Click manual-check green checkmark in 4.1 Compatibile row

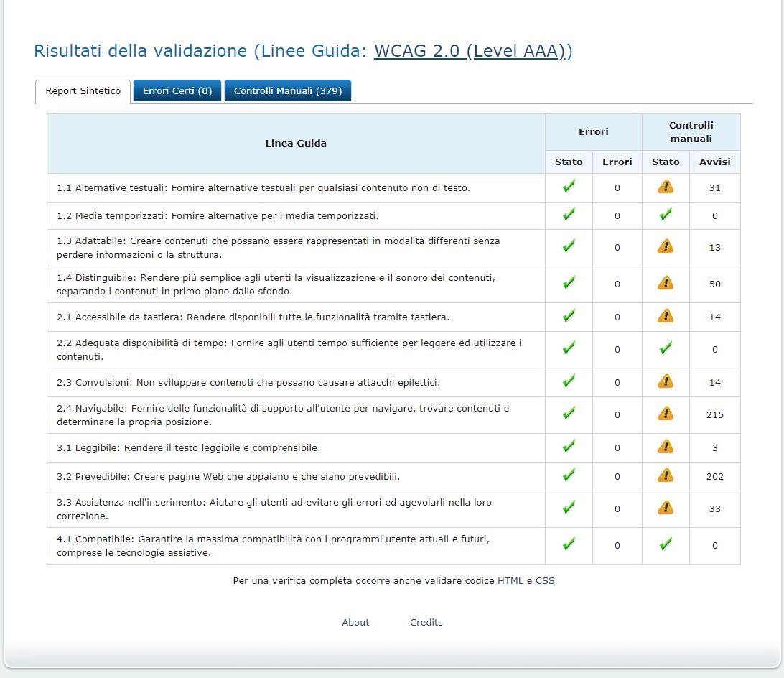(666, 544)
